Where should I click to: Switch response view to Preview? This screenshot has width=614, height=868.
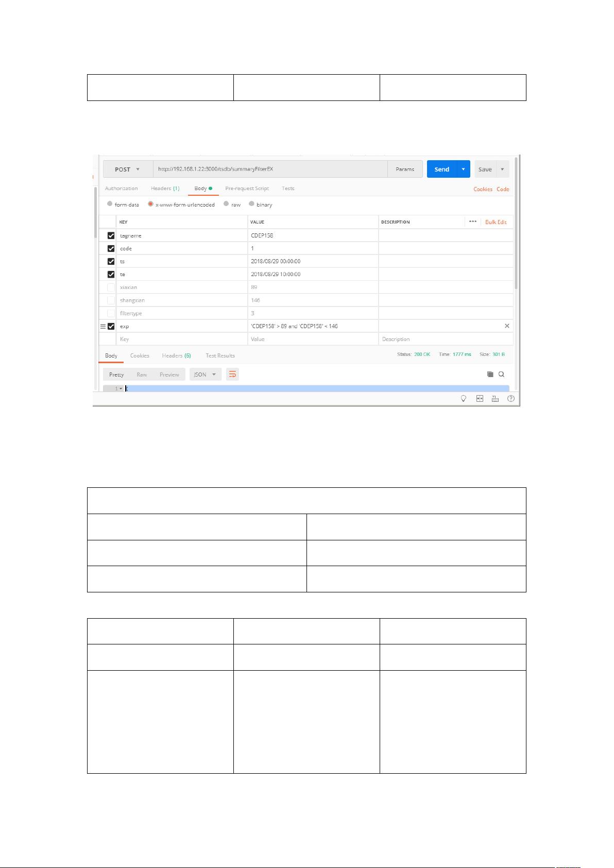(169, 375)
